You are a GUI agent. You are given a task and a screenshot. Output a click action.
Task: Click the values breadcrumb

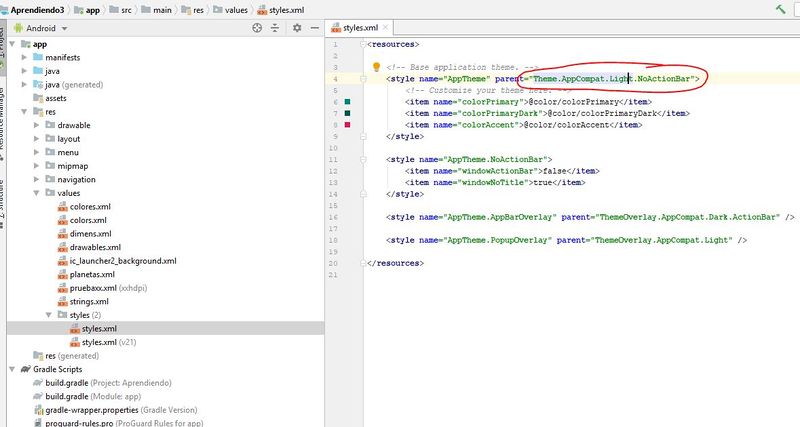pyautogui.click(x=230, y=10)
